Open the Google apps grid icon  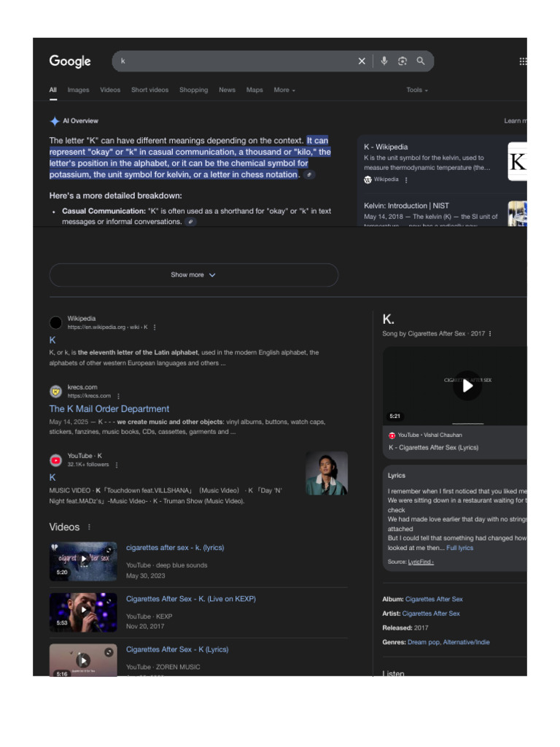click(x=523, y=61)
